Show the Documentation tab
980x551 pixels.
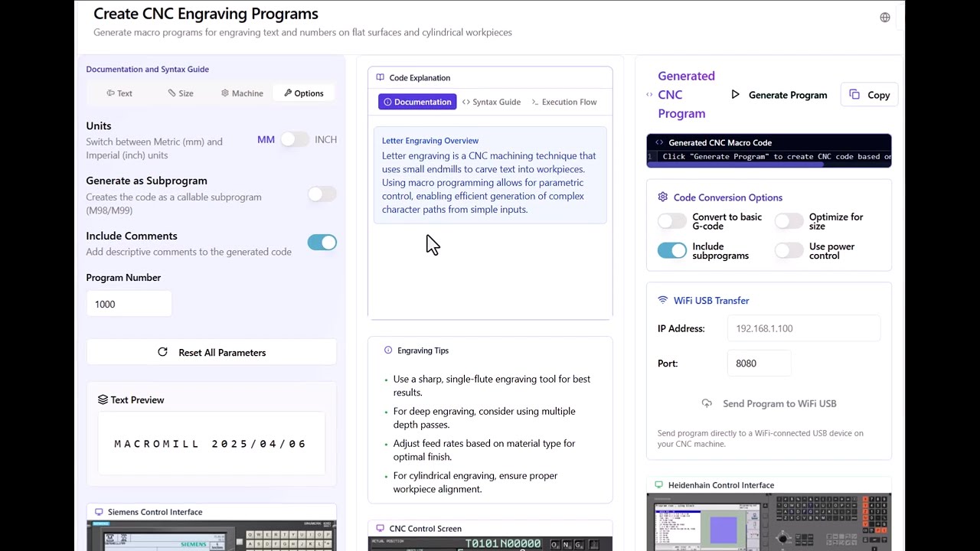417,102
